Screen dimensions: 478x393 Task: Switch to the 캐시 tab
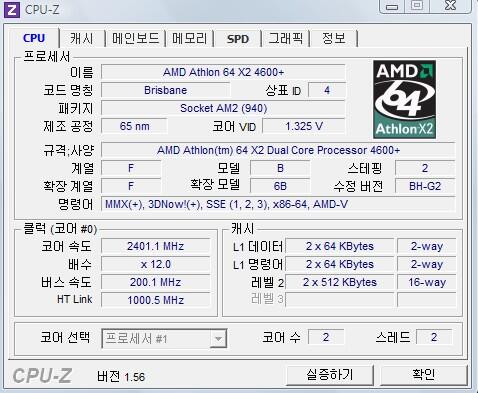82,38
